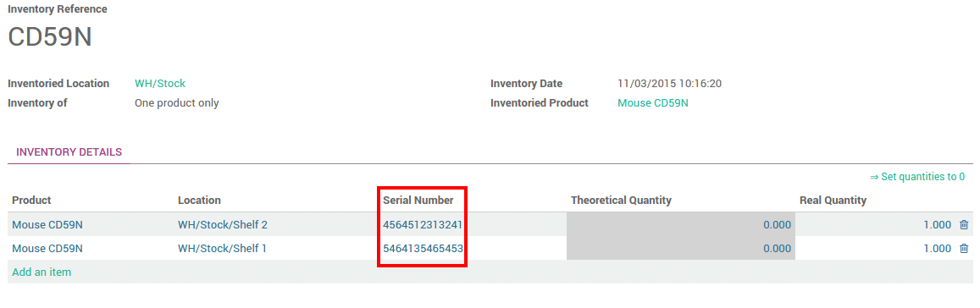Sort by Theoretical Quantity column header
Image resolution: width=980 pixels, height=308 pixels.
pyautogui.click(x=621, y=200)
